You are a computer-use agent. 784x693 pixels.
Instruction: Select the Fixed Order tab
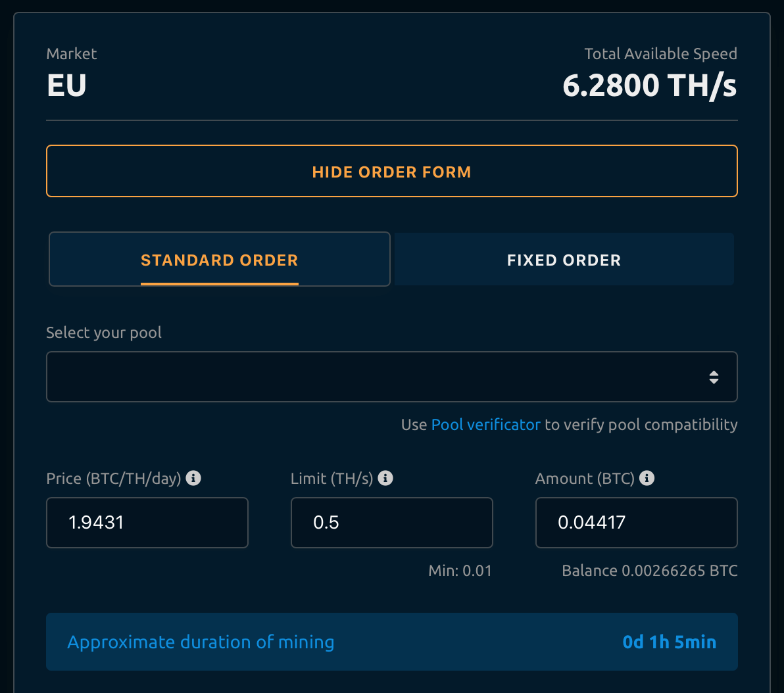(x=564, y=260)
